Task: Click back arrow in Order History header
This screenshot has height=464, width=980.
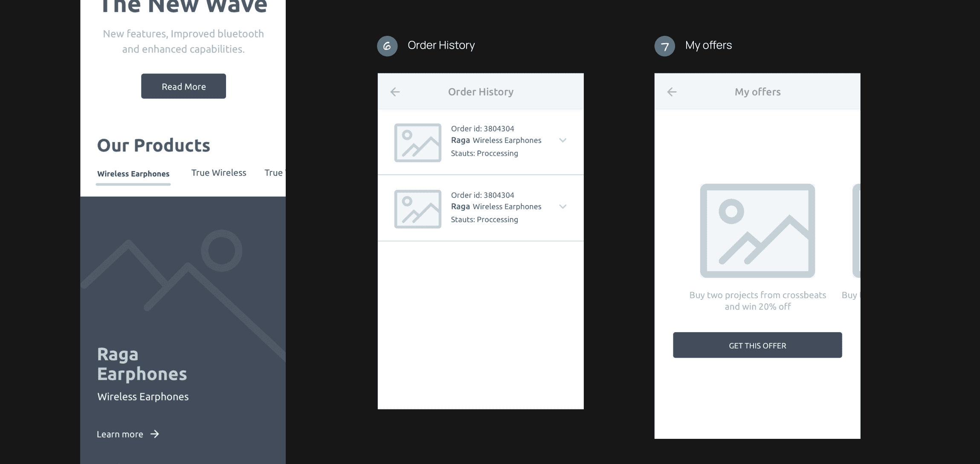Action: [395, 92]
